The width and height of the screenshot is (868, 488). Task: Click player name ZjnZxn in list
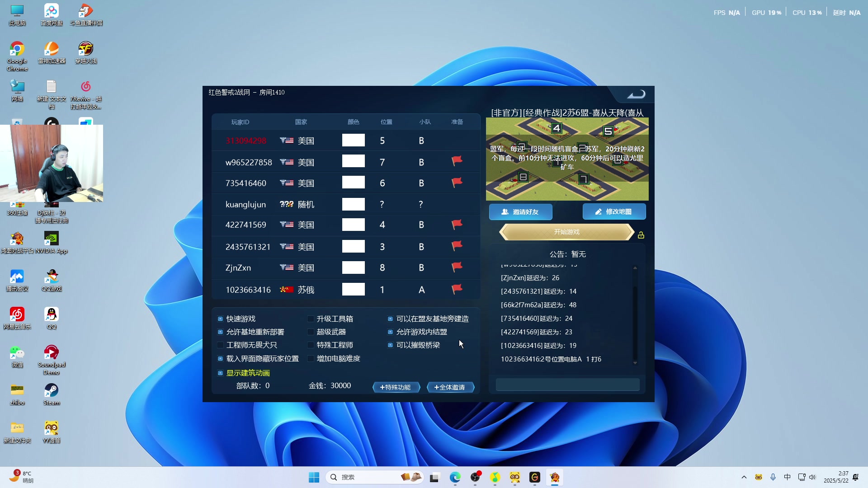(238, 267)
